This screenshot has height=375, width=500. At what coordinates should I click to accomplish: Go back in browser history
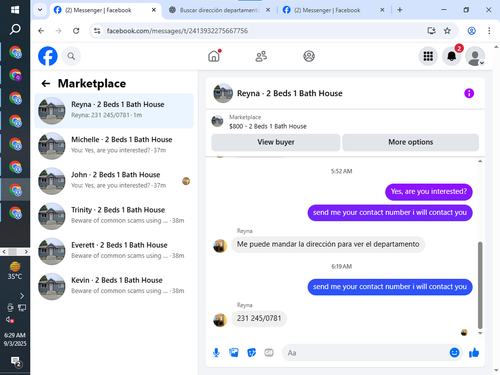pyautogui.click(x=41, y=31)
